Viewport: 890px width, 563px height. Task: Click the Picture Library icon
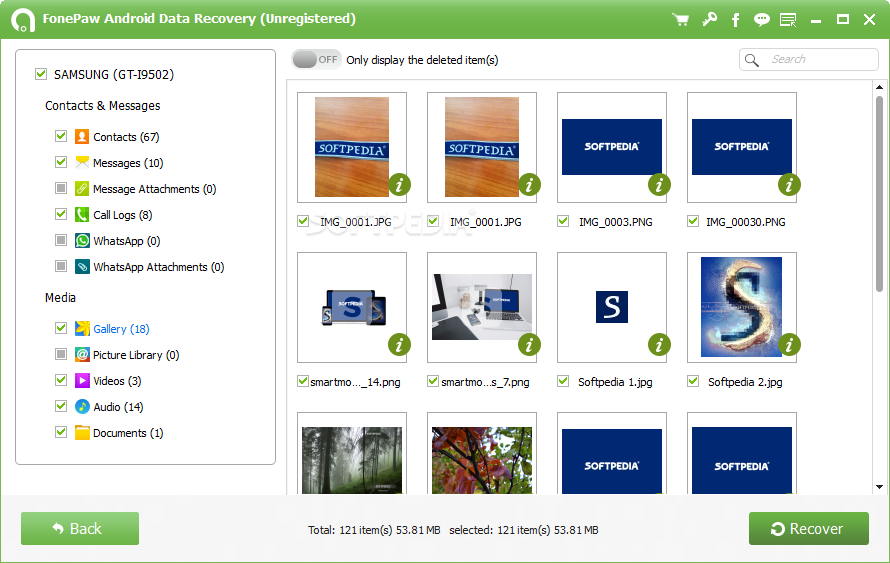(82, 355)
